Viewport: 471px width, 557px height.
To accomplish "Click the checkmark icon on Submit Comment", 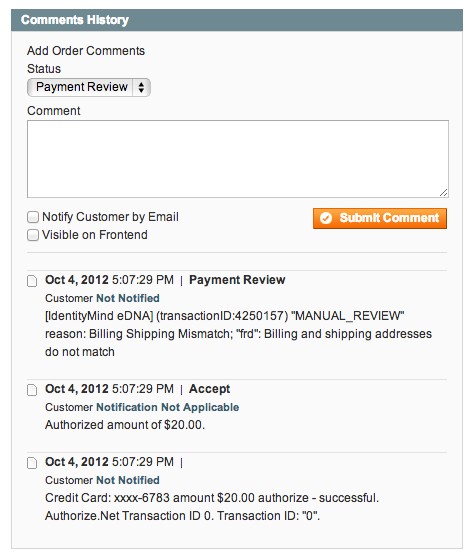I will tap(326, 218).
